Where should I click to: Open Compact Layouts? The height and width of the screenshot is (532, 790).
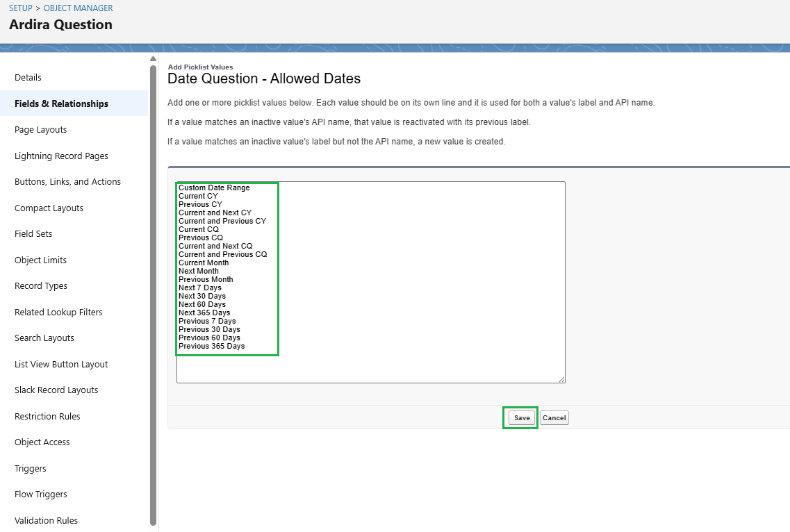click(49, 208)
